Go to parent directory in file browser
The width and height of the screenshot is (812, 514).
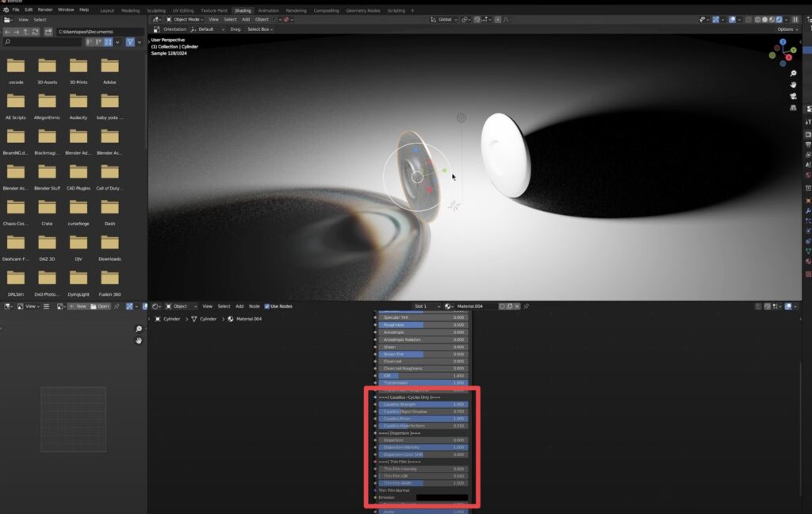click(x=26, y=32)
